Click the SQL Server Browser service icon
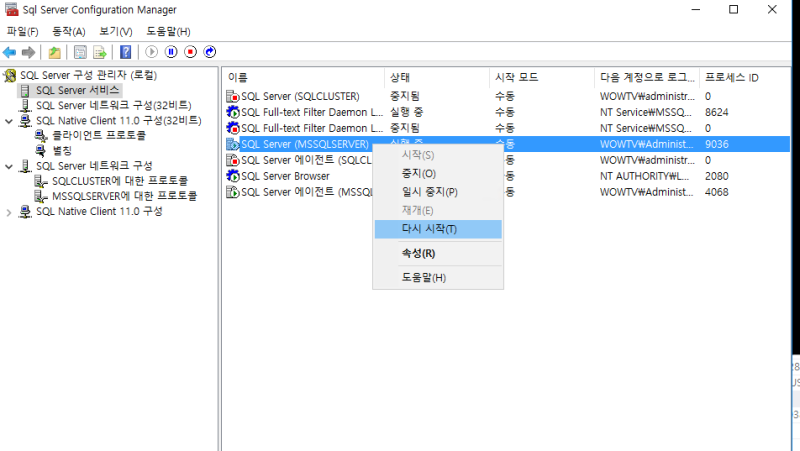Image resolution: width=800 pixels, height=451 pixels. 233,176
